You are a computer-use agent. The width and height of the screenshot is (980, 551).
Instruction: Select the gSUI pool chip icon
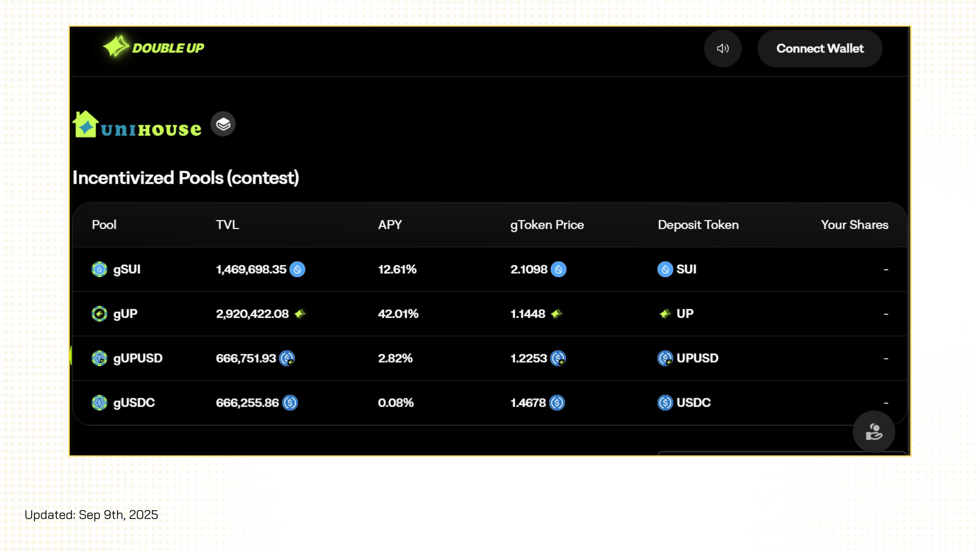[99, 269]
